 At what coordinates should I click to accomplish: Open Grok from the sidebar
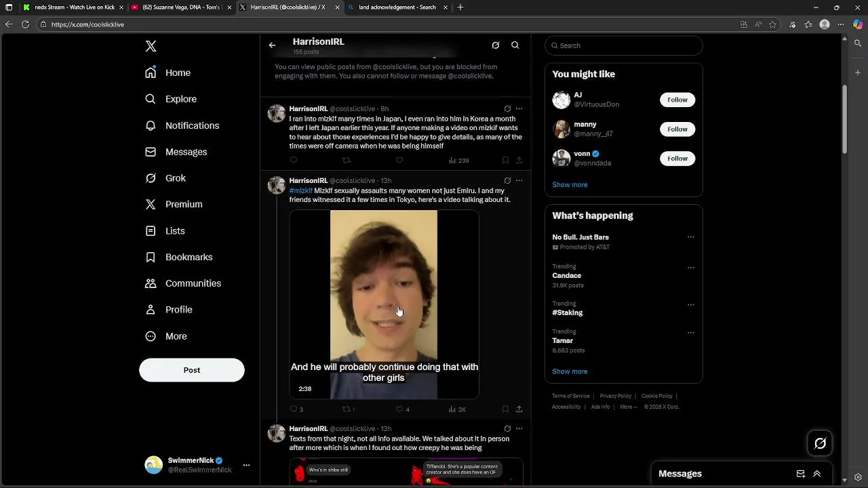(165, 178)
